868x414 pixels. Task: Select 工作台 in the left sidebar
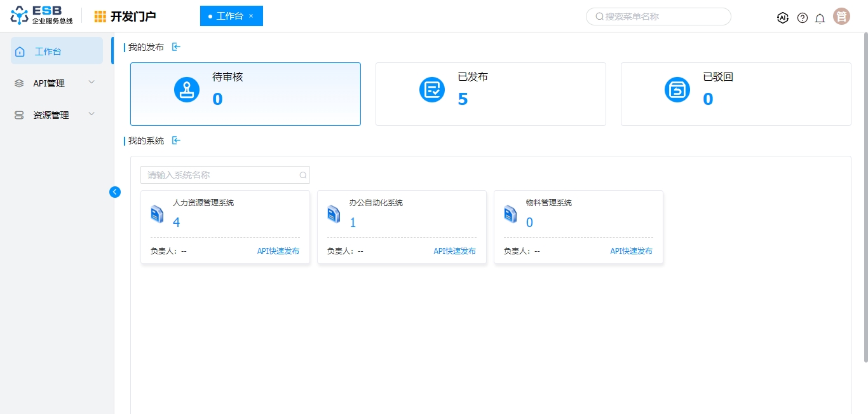57,52
